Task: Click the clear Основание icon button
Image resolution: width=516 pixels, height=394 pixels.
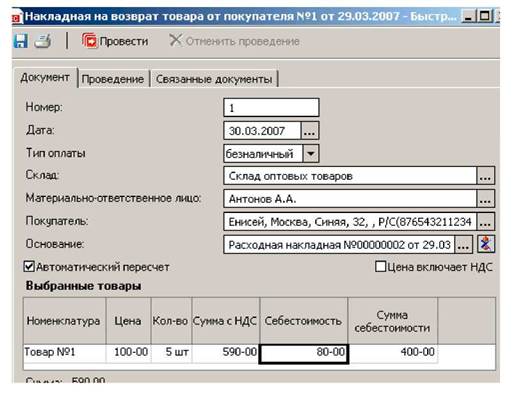Action: click(x=486, y=244)
